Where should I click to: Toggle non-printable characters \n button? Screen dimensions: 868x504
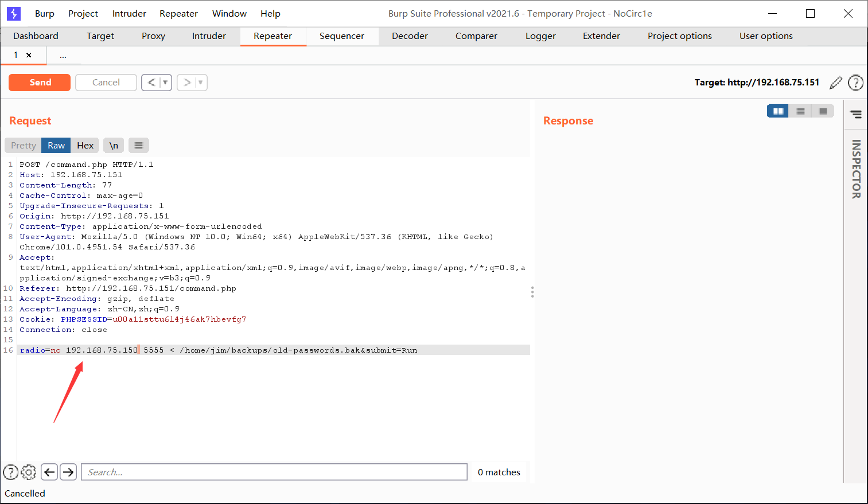pyautogui.click(x=114, y=146)
